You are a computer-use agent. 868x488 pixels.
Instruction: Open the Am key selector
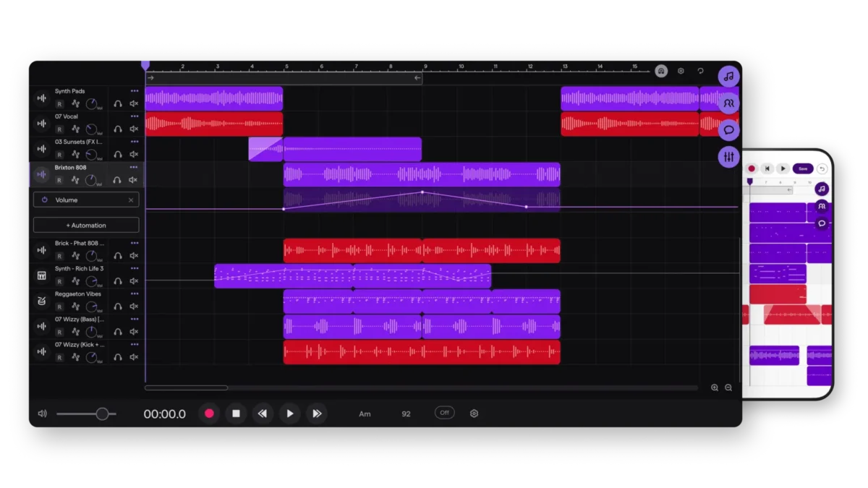[365, 414]
